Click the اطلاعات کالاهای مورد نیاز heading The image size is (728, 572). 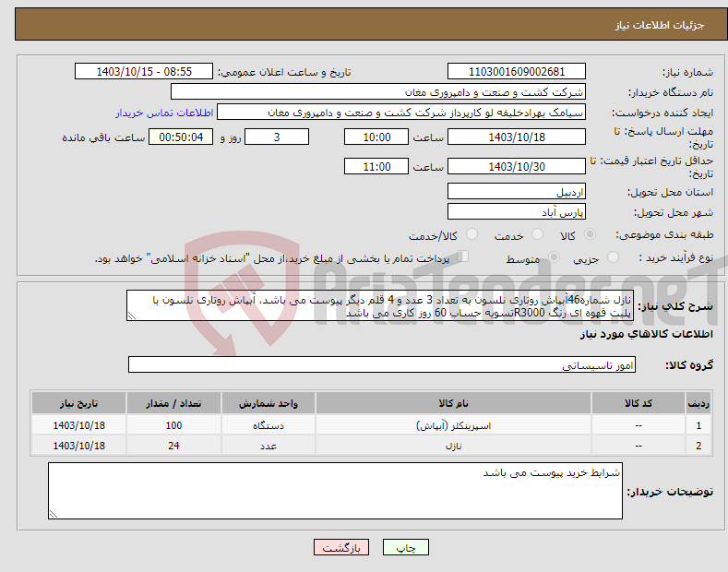[646, 334]
